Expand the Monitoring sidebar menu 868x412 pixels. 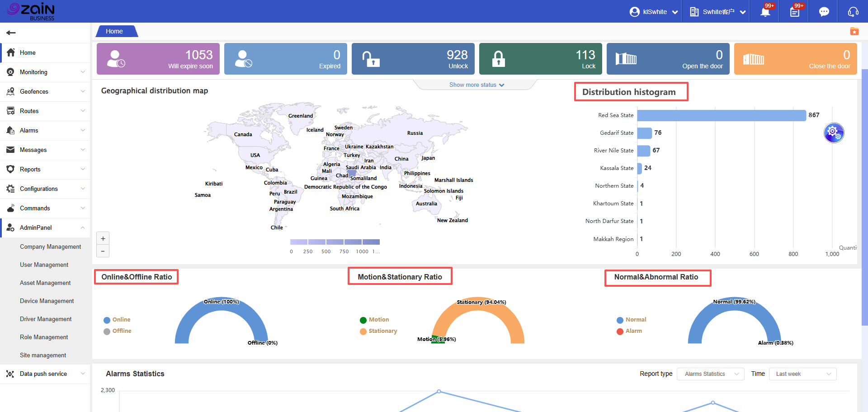point(45,72)
